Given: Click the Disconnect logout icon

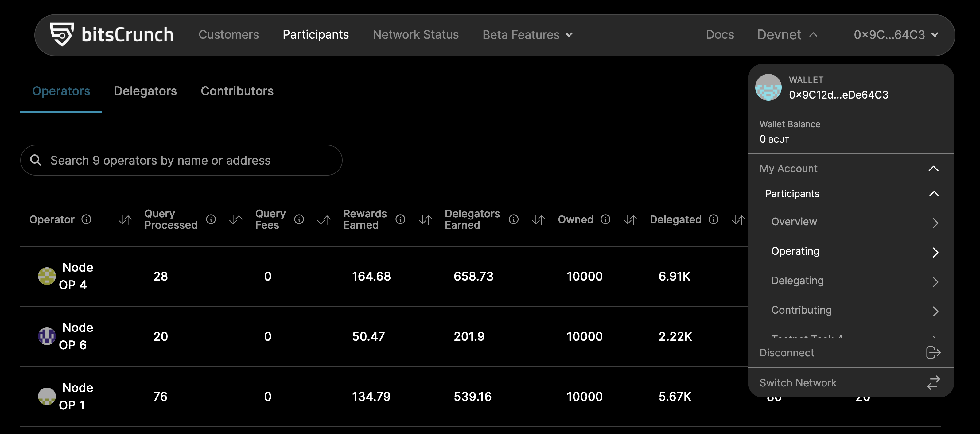Looking at the screenshot, I should (933, 353).
